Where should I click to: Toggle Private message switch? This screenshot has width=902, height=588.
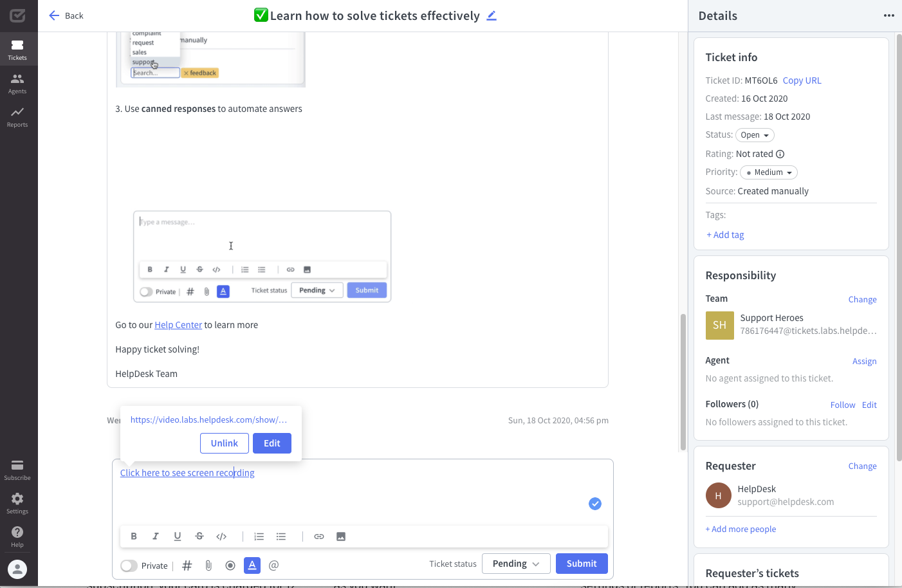point(129,565)
